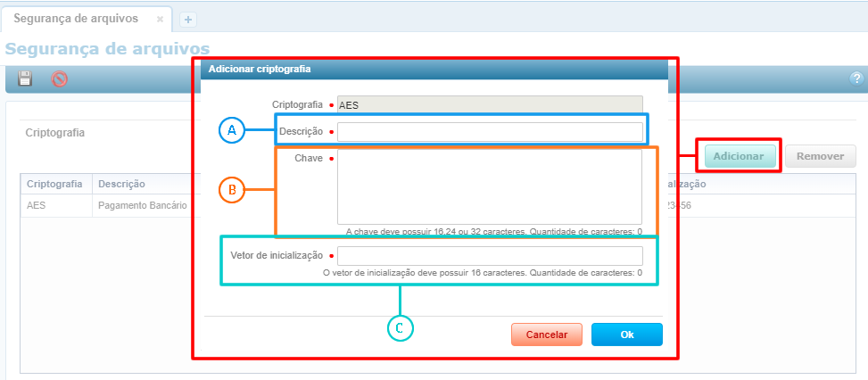Viewport: 868px width, 380px height.
Task: Click the red cancel circle toolbar icon
Action: pos(60,78)
